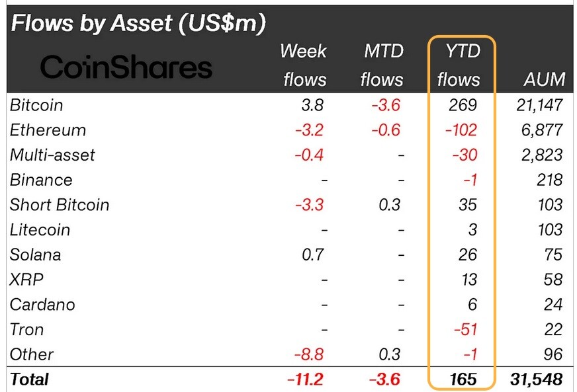Click the Tron row label

coord(27,329)
